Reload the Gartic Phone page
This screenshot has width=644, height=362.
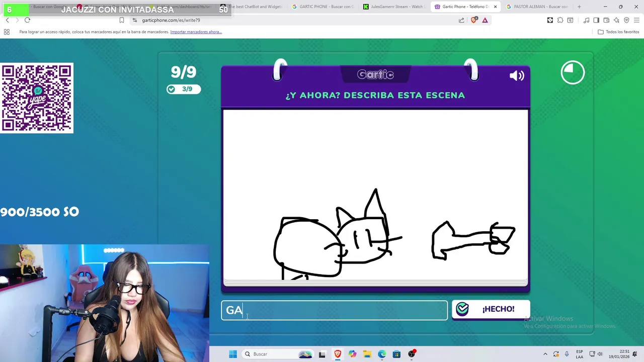coord(27,20)
